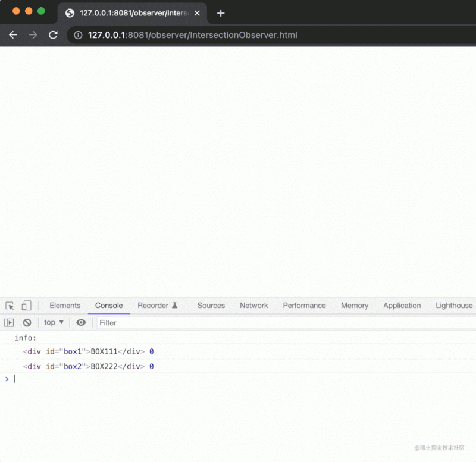Screen dimensions: 476x462
Task: Open the Lighthouse tab
Action: click(x=454, y=306)
